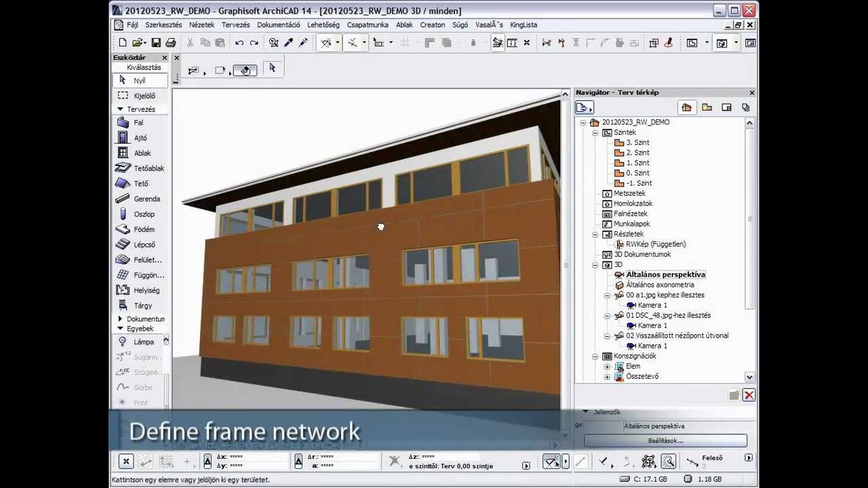The height and width of the screenshot is (488, 868).
Task: Switch Navigator to Project Map icon
Action: (687, 107)
